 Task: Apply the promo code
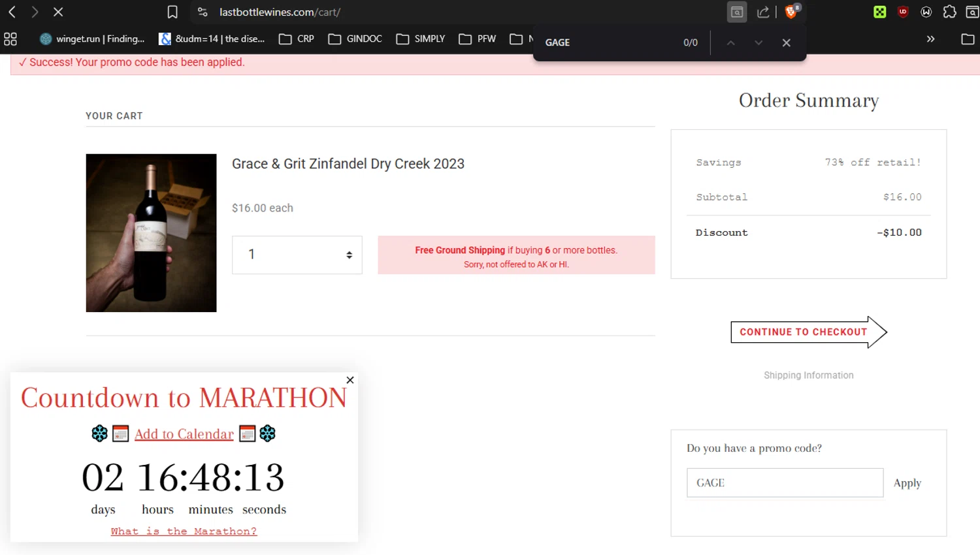[x=907, y=483]
